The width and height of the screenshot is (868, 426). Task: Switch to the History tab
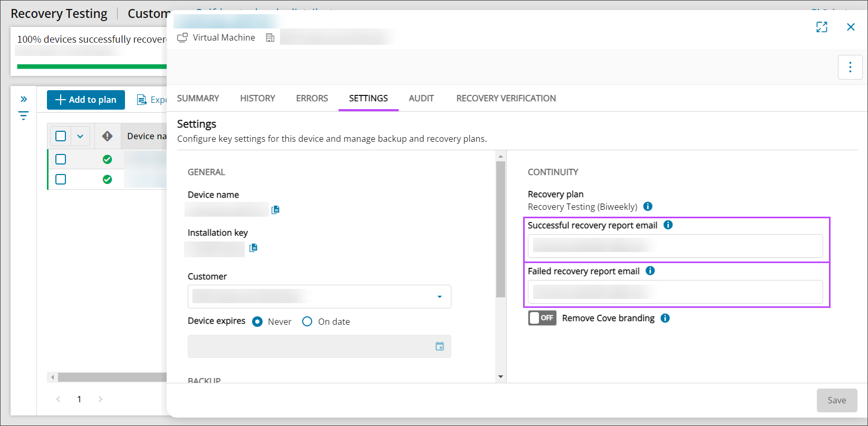click(x=257, y=99)
